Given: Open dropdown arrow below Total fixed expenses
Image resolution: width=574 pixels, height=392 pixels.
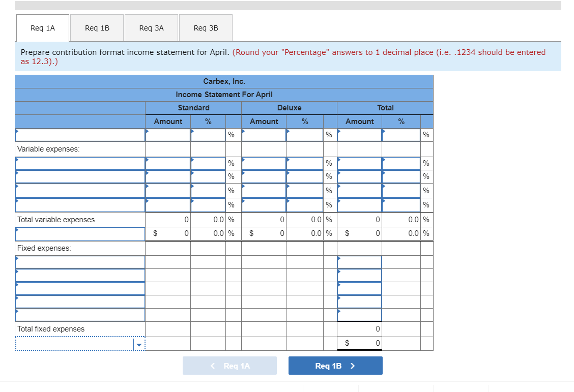Looking at the screenshot, I should pos(139,344).
